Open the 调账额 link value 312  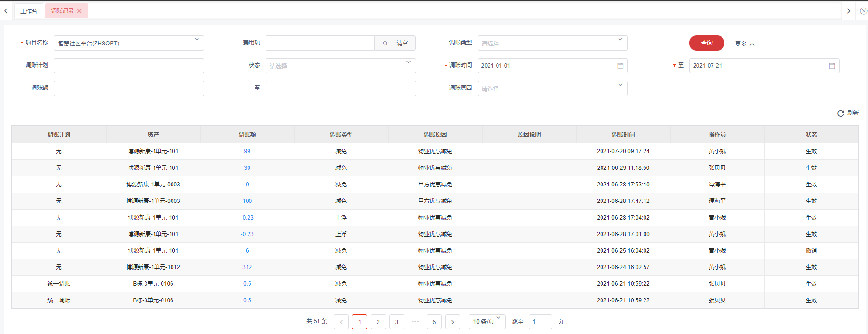247,267
